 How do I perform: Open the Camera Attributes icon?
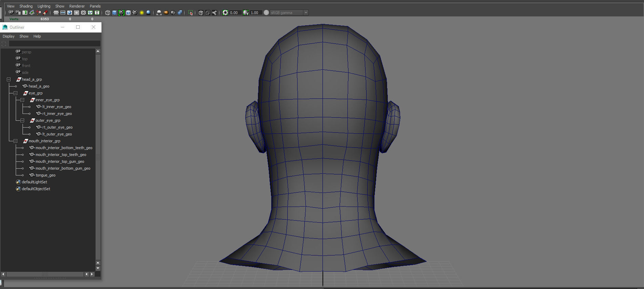(18, 13)
